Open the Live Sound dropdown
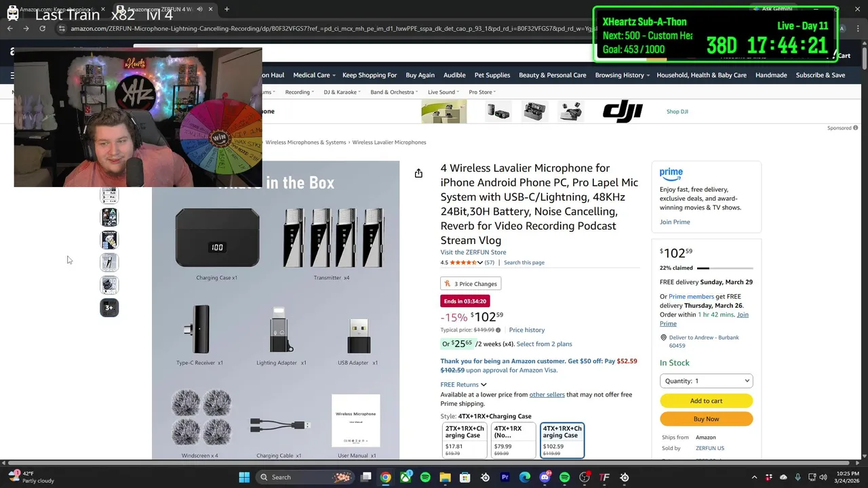This screenshot has height=488, width=868. [443, 92]
